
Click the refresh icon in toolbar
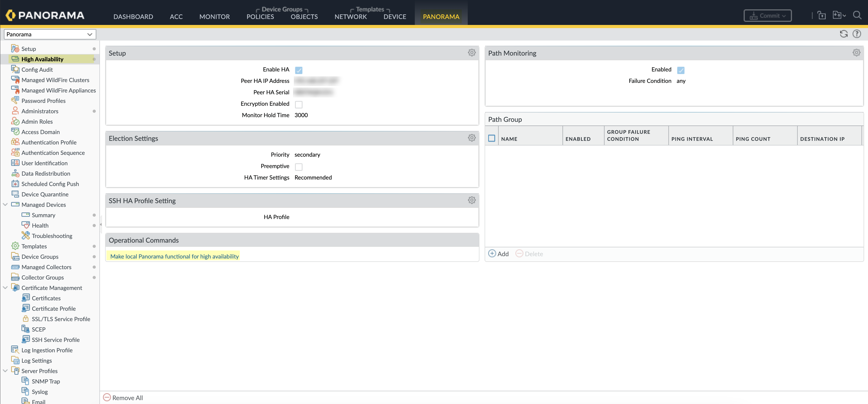[843, 34]
